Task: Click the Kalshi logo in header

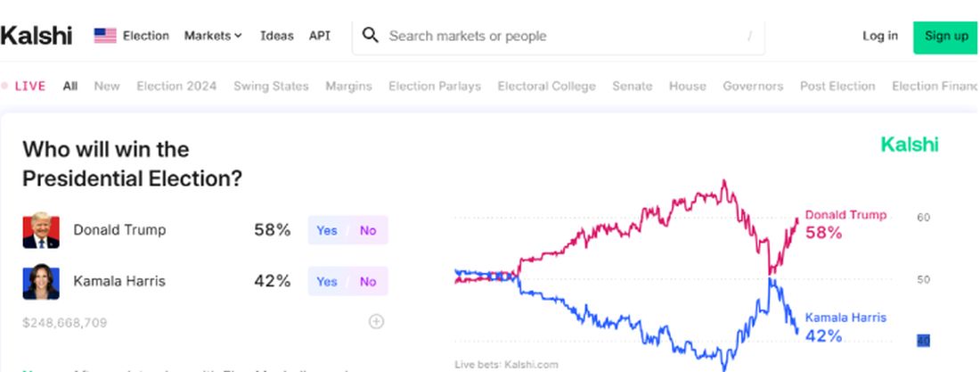Action: click(x=37, y=36)
